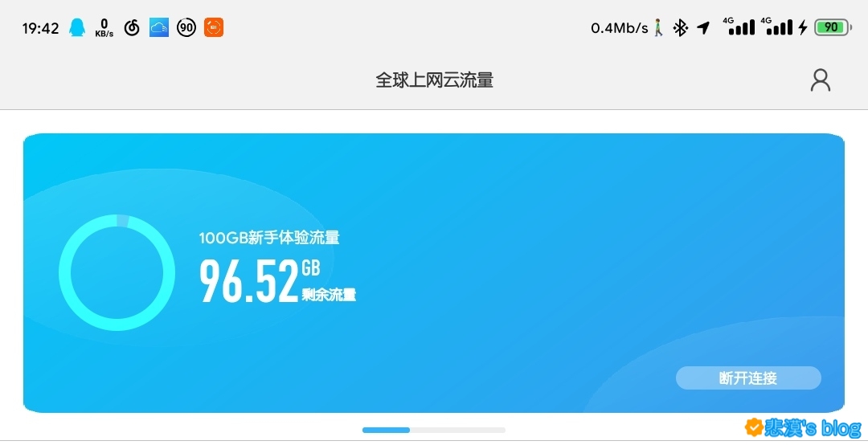Viewport: 868px width, 445px height.
Task: Tap the NetEase Music swirl status icon
Action: (132, 27)
